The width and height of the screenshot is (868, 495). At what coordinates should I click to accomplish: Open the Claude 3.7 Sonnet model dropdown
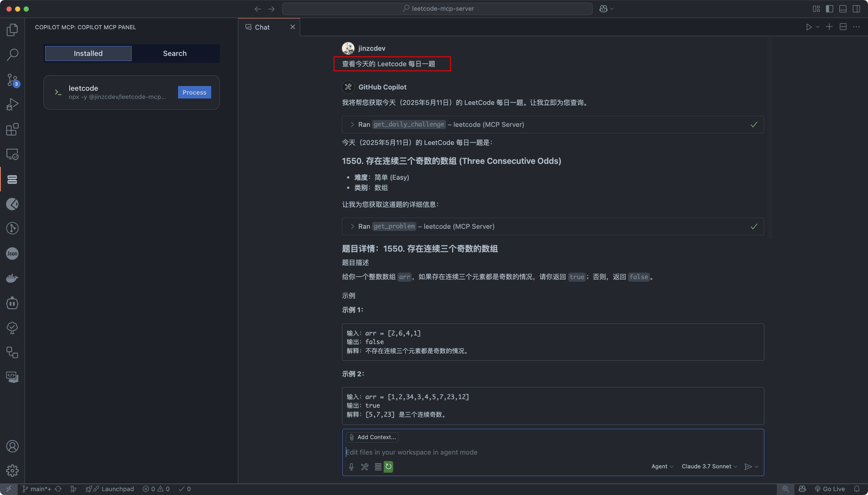point(709,467)
